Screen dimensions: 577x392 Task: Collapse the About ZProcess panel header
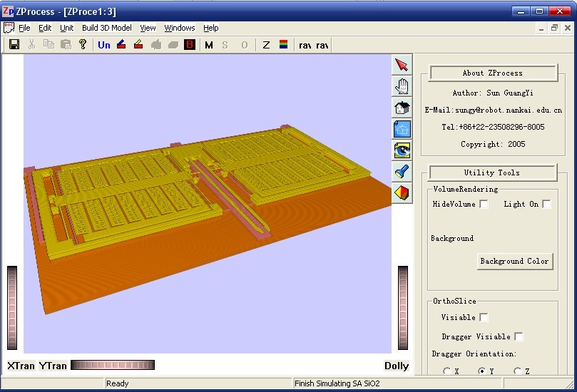pyautogui.click(x=493, y=73)
